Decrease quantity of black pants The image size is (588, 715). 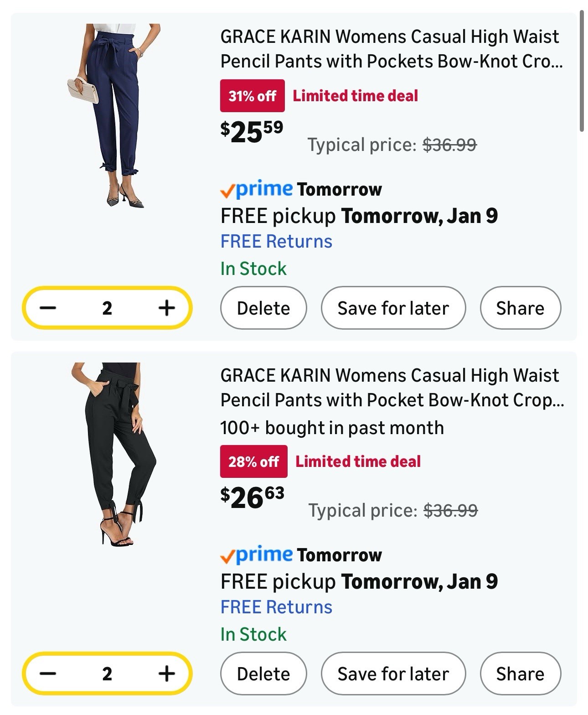[47, 674]
